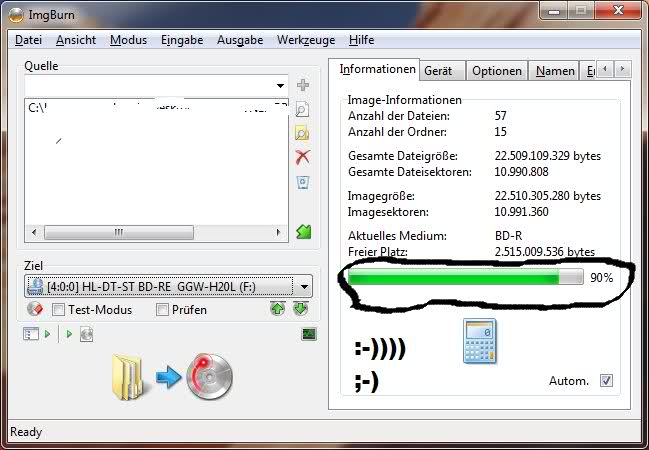Expand the Quelle dropdown arrow

pyautogui.click(x=281, y=86)
